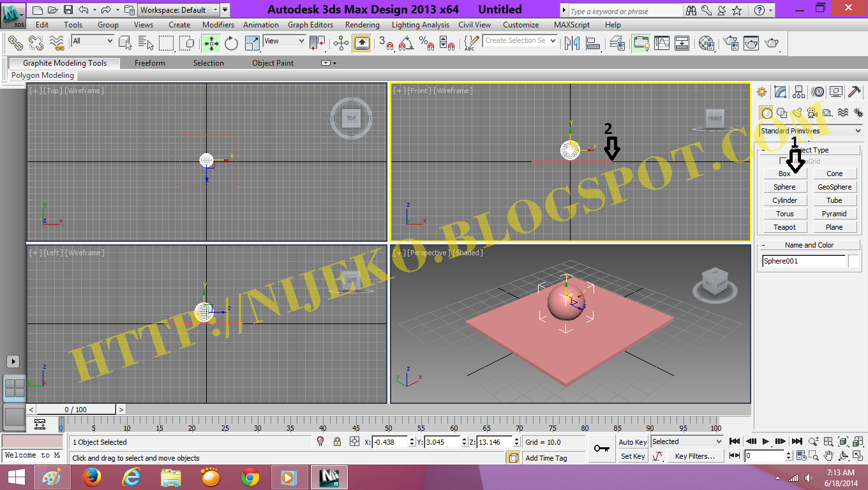Click the object color swatch
Image resolution: width=868 pixels, height=490 pixels.
853,261
